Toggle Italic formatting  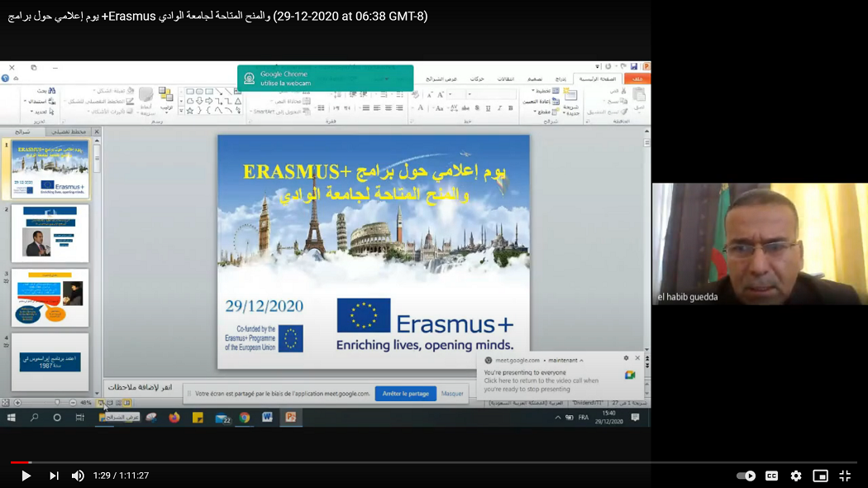tap(499, 108)
